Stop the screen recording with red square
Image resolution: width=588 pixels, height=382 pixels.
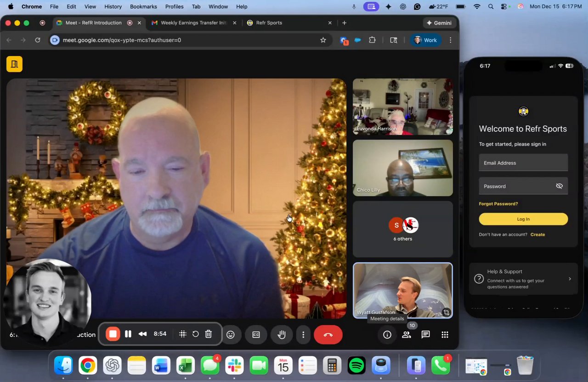113,334
